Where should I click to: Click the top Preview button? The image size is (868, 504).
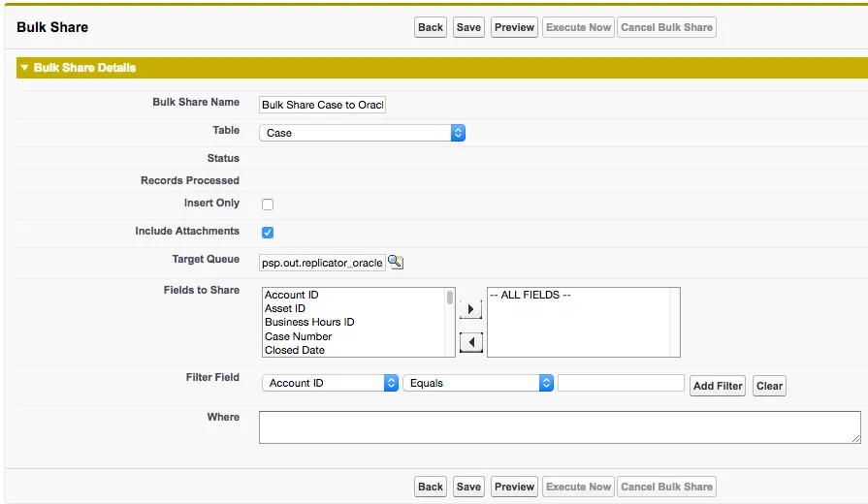pos(514,27)
